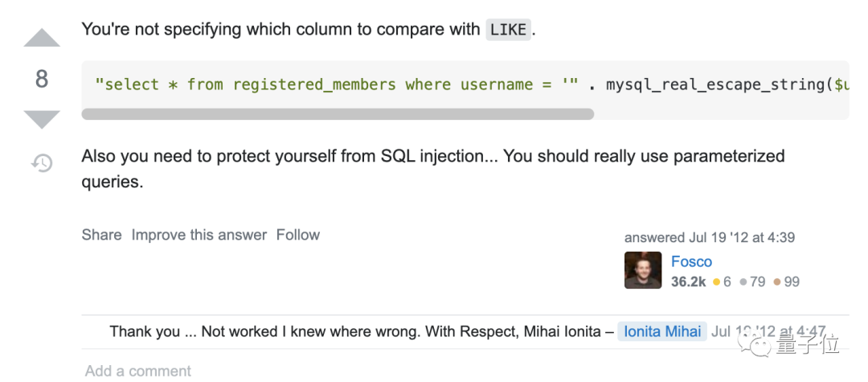This screenshot has width=868, height=382.
Task: Click the bronze badge dot
Action: (776, 281)
